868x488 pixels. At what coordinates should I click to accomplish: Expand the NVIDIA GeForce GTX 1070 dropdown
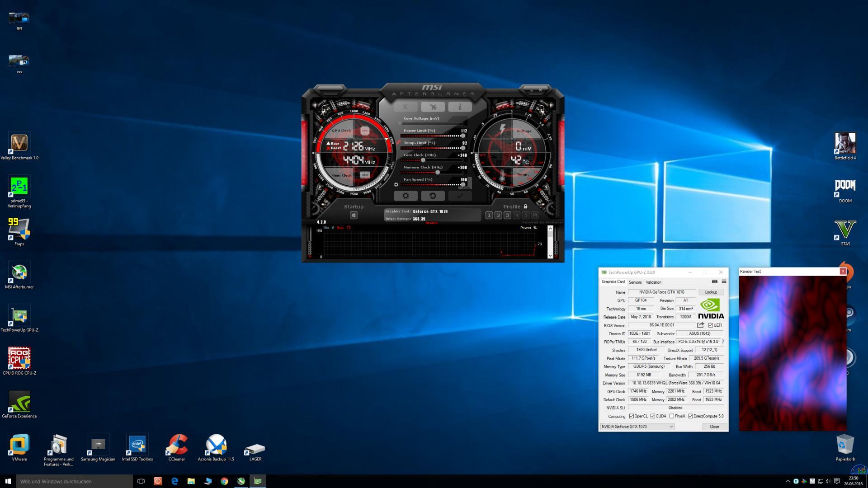tap(671, 427)
